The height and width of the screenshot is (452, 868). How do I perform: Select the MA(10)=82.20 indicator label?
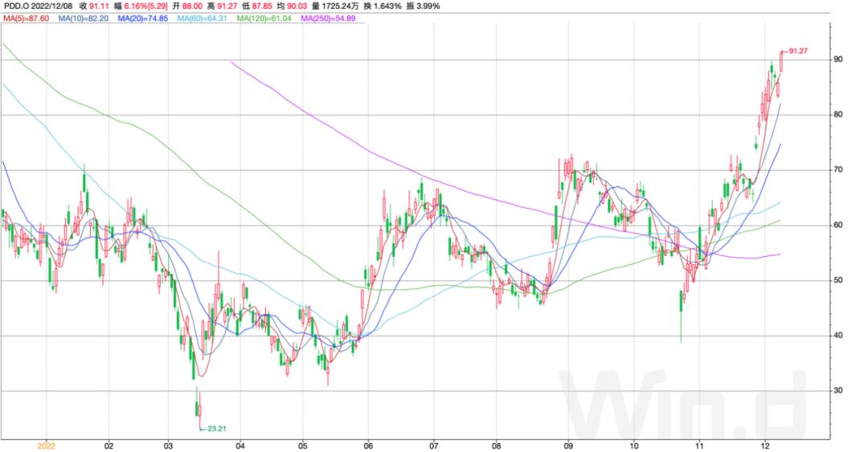[x=84, y=18]
